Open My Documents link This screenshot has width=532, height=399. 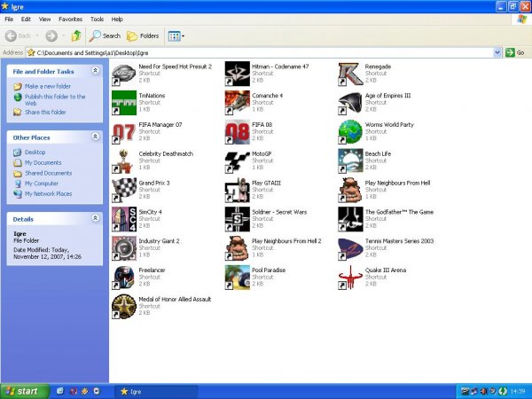tap(43, 163)
